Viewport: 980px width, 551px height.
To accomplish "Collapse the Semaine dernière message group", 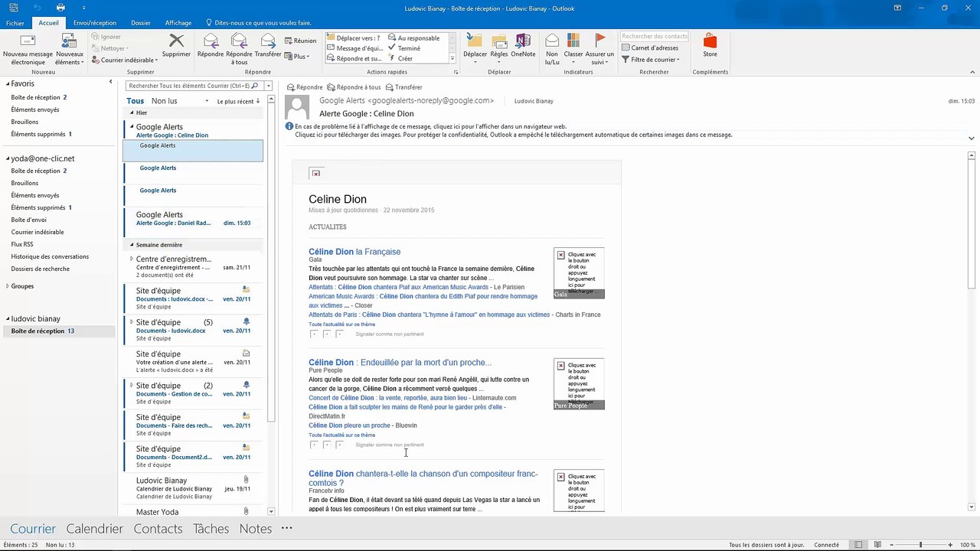I will pos(131,245).
